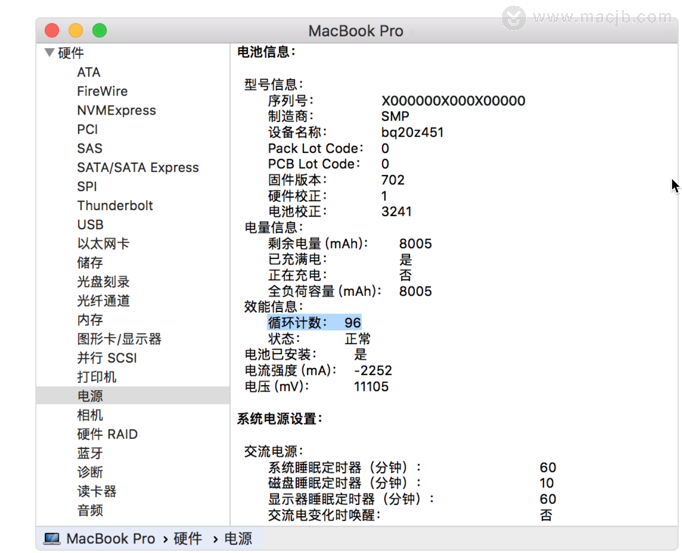
Task: Select 内存 in the sidebar
Action: [90, 320]
